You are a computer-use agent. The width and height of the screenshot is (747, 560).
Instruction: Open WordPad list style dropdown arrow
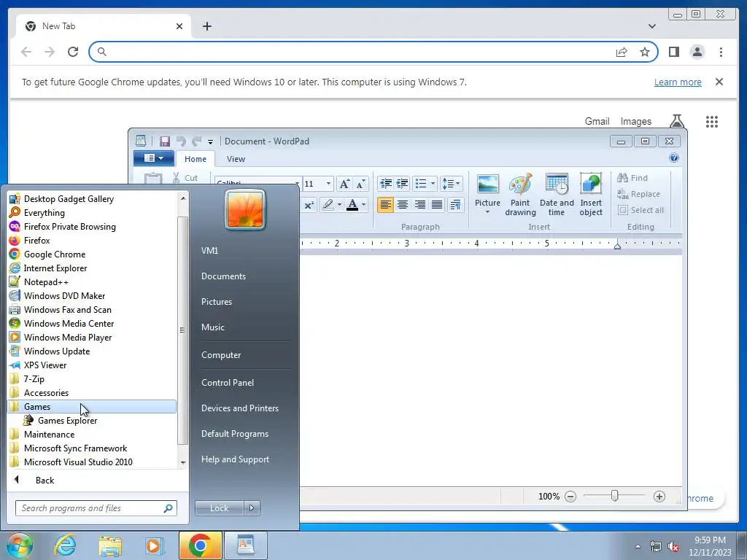pyautogui.click(x=433, y=183)
